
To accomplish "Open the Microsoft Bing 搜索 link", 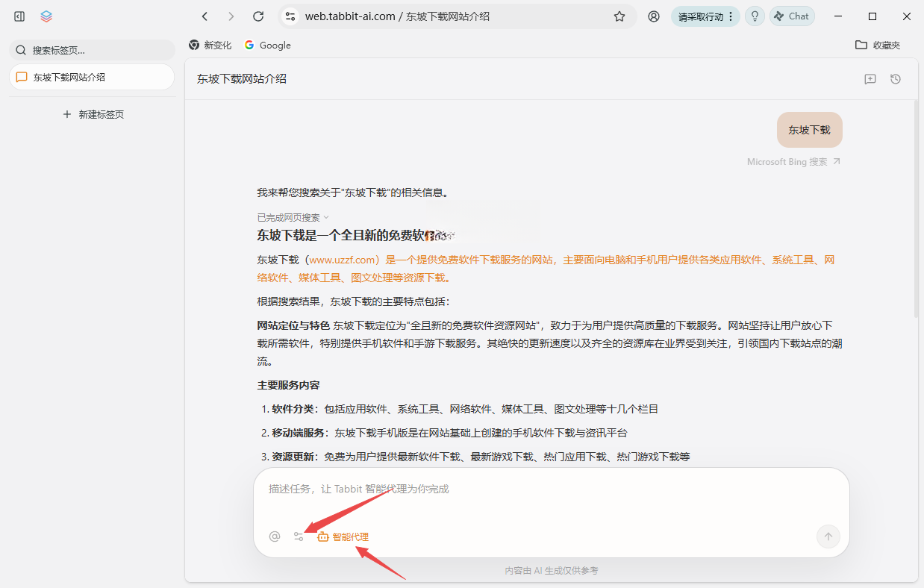I will 793,161.
